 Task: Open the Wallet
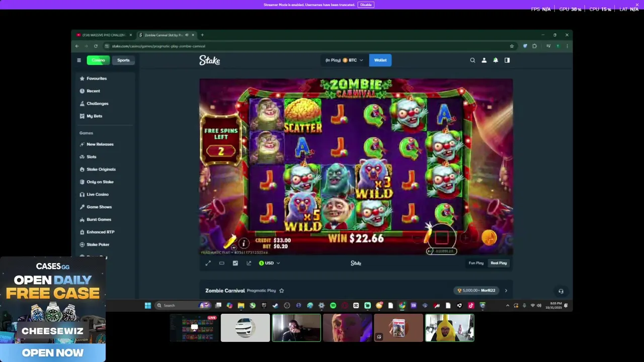[x=380, y=60]
